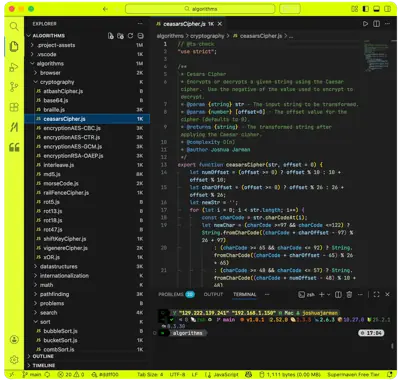The width and height of the screenshot is (400, 382).
Task: Go back using title bar arrow
Action: 105,9
